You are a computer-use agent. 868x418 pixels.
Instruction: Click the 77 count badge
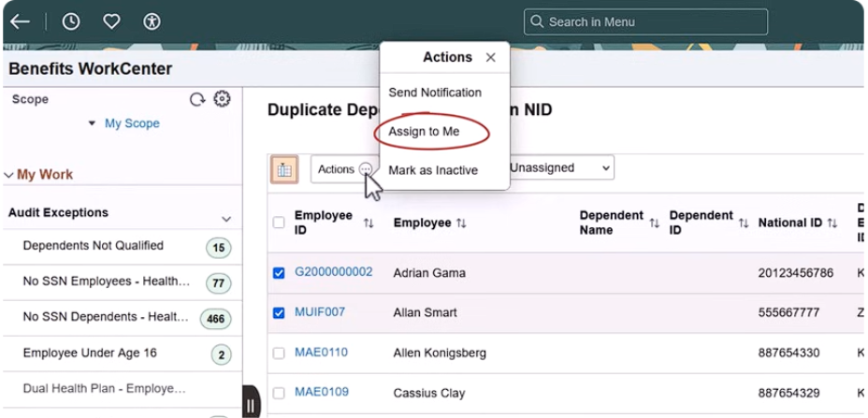click(219, 284)
